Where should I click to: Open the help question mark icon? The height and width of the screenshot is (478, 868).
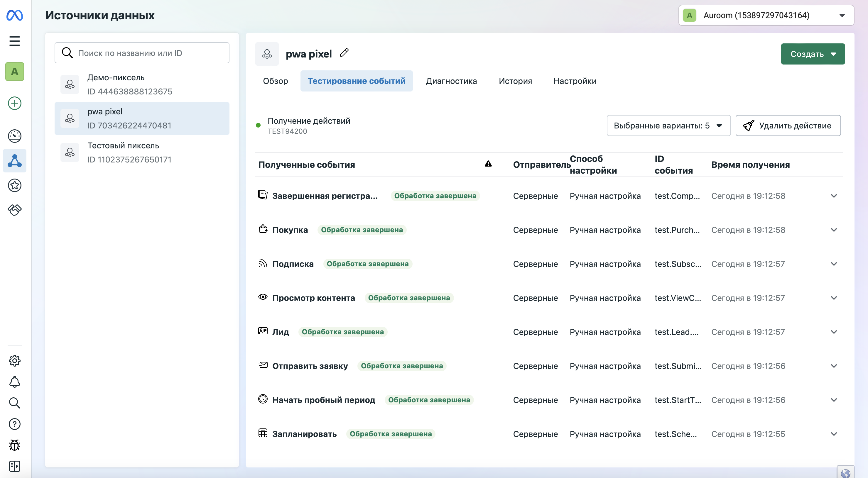[14, 424]
